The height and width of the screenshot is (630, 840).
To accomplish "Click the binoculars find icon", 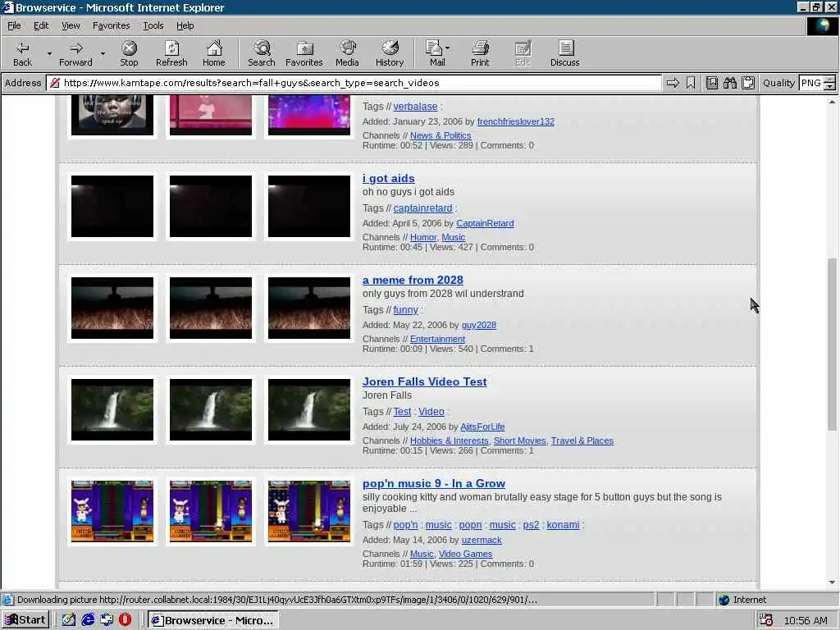I will point(730,83).
